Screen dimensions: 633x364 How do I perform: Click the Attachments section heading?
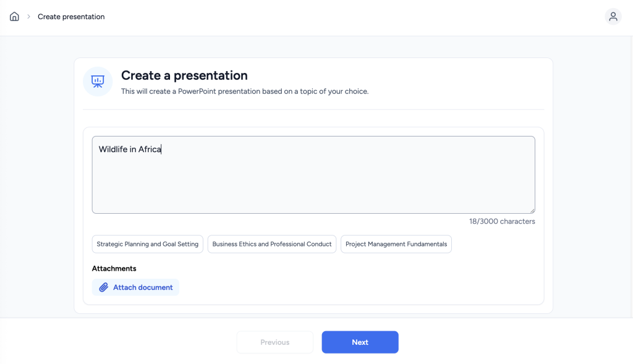[x=114, y=268]
